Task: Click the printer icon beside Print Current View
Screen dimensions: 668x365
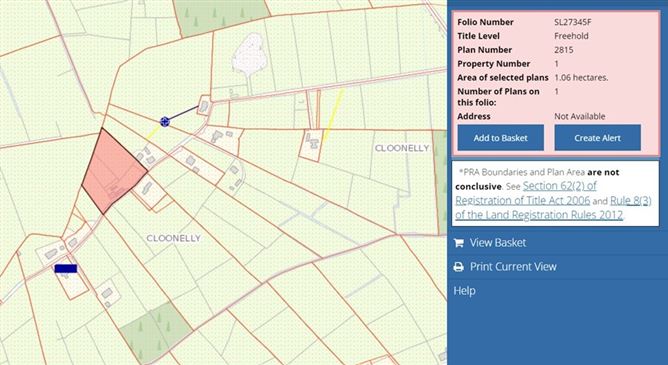Action: [458, 267]
